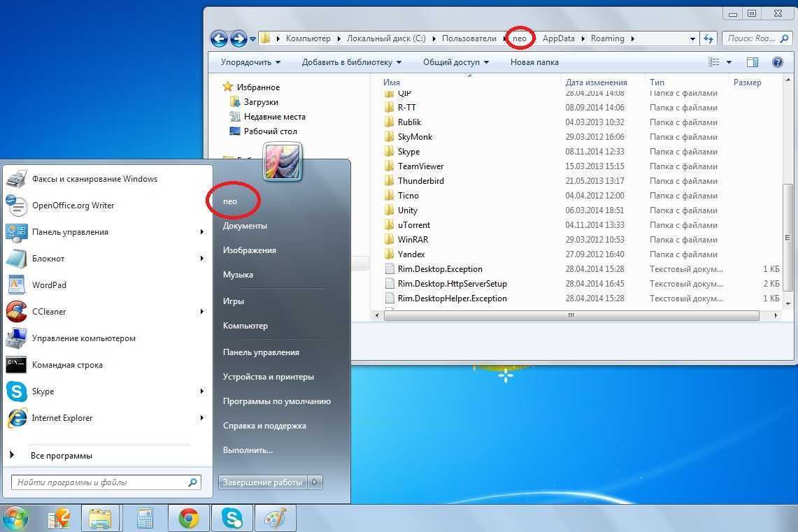Click vertical scrollbar of file list
Viewport: 798px width, 532px height.
(788, 238)
